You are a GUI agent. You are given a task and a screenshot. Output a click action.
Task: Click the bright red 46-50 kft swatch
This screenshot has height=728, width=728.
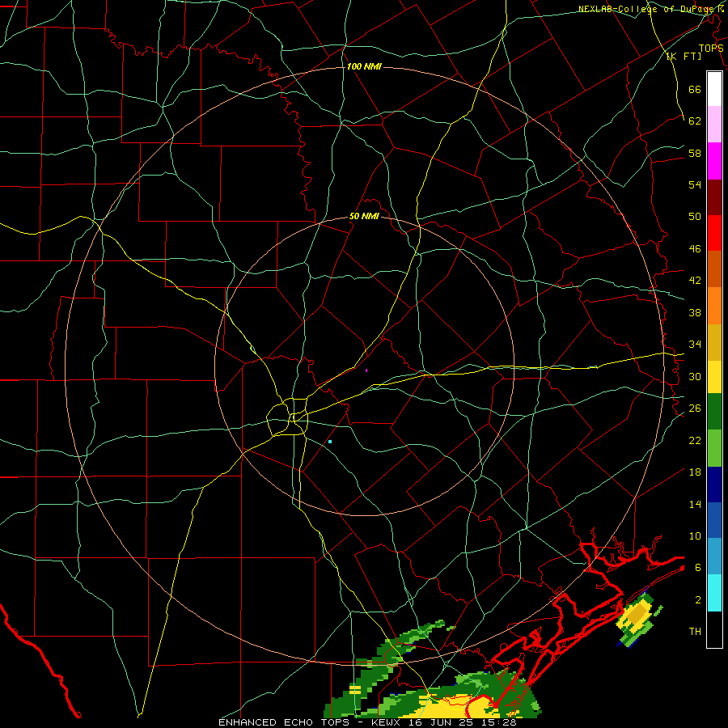714,233
